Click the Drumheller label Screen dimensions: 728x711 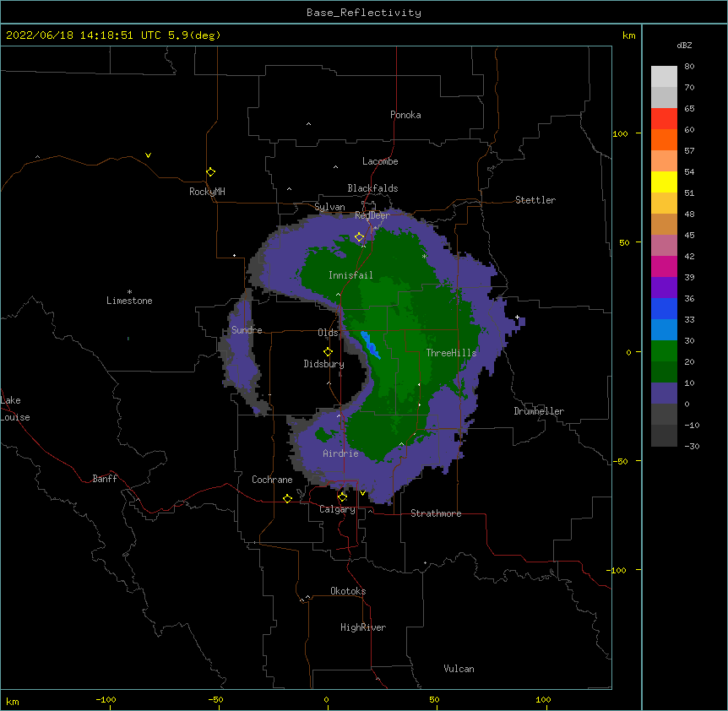point(539,411)
